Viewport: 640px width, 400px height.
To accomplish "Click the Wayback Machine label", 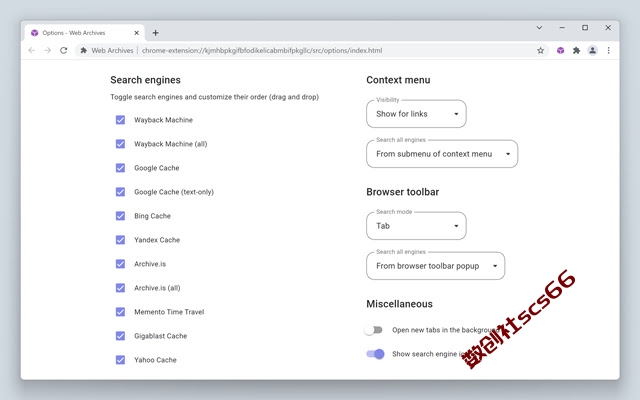I will 163,120.
